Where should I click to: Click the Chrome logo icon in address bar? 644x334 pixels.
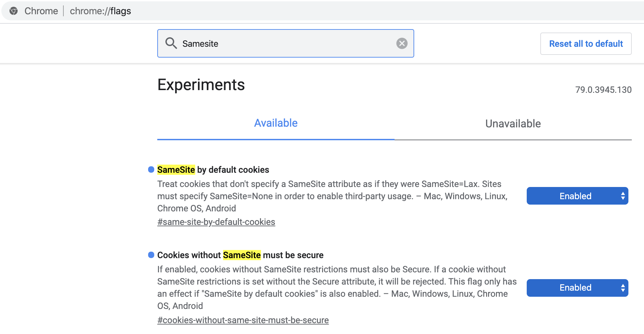[x=14, y=11]
